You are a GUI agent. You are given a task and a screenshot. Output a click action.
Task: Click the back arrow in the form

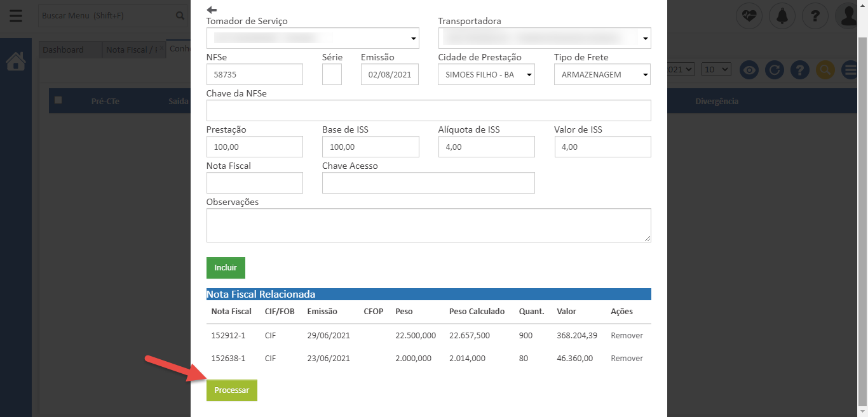[x=212, y=10]
